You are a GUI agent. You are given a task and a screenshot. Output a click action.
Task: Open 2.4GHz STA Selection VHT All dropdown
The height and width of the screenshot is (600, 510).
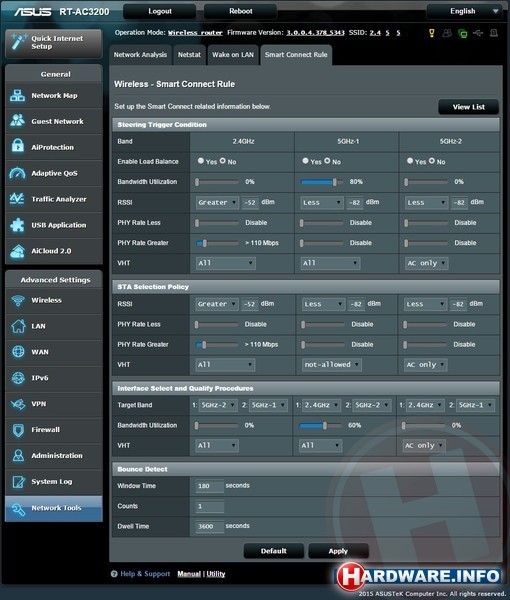[225, 365]
